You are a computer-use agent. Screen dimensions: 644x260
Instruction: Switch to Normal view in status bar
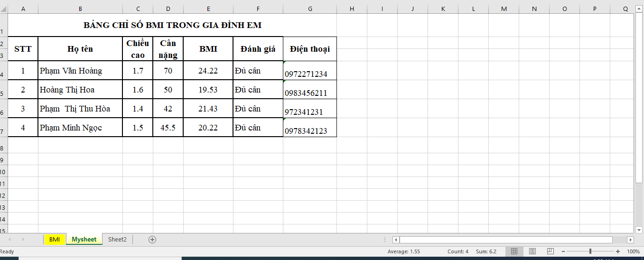pyautogui.click(x=514, y=251)
